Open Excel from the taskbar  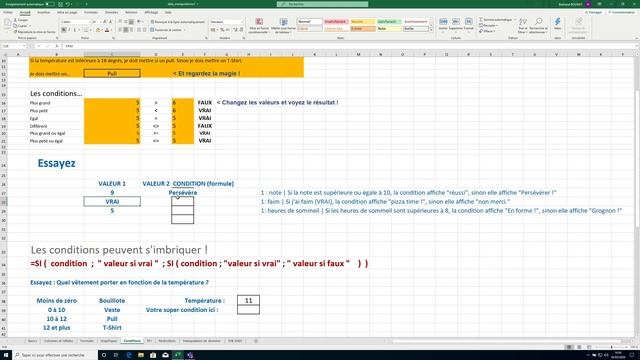click(178, 355)
